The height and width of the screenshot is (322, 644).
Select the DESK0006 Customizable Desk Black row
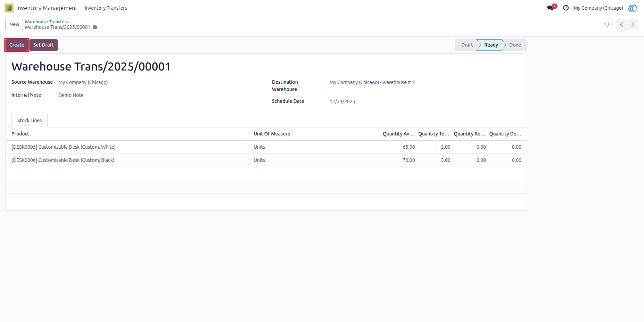tap(266, 160)
